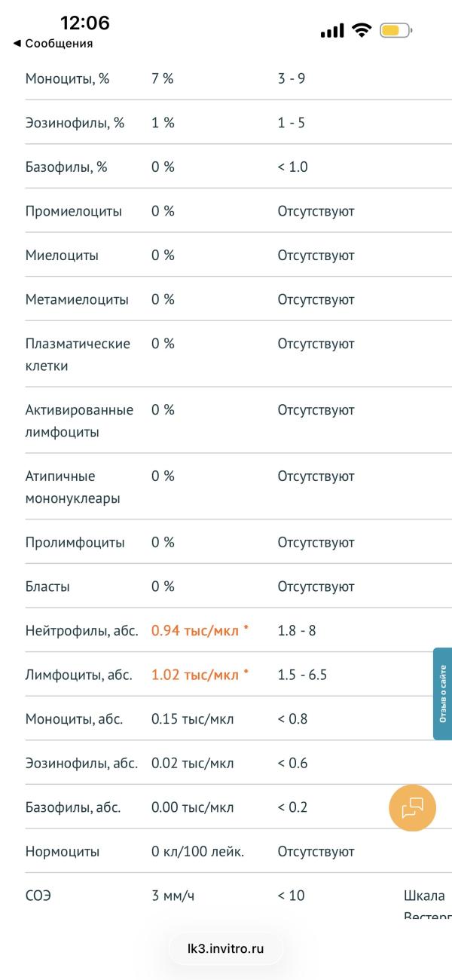Tap the 'Плазматические клетки' row label
This screenshot has width=452, height=980.
coord(78,354)
